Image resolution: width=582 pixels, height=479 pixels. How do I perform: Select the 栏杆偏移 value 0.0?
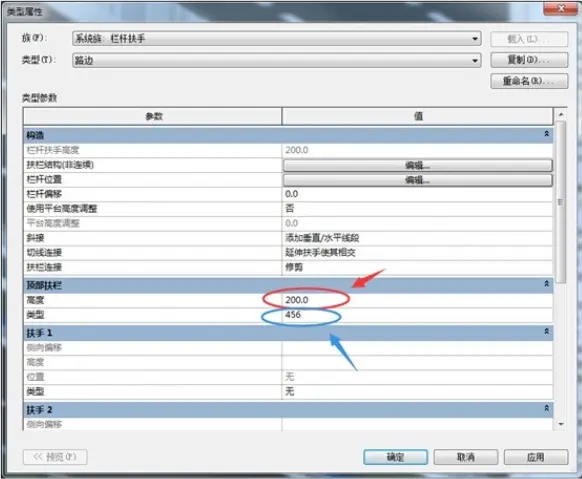pos(417,194)
